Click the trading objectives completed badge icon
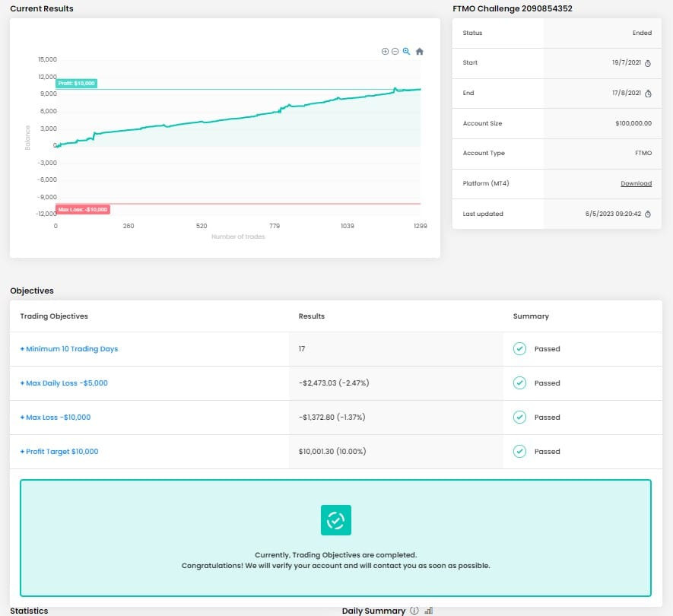Viewport: 673px width, 616px height. 335,520
